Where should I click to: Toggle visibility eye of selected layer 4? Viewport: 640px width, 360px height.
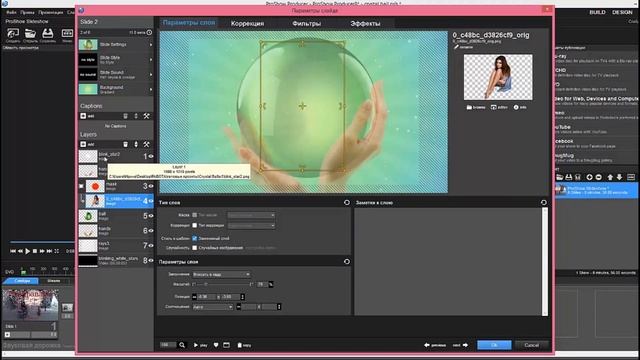[151, 201]
